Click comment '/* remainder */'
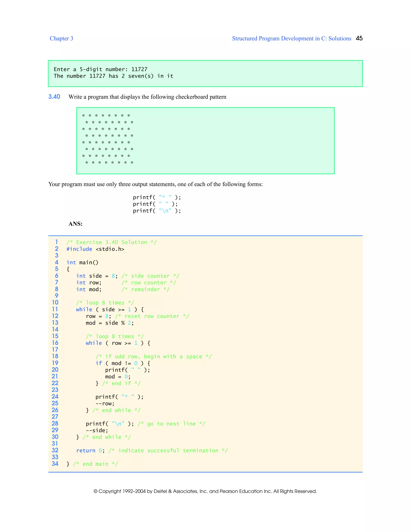Image resolution: width=411 pixels, height=532 pixels. (x=146, y=289)
